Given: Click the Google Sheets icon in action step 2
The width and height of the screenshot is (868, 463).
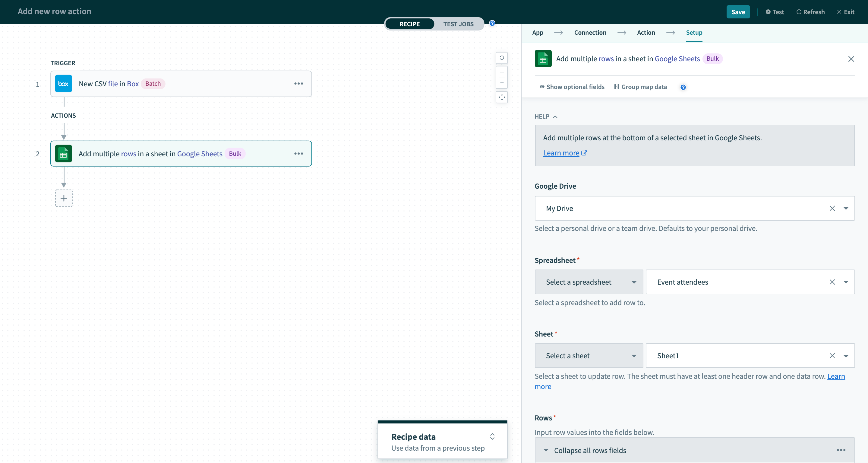Looking at the screenshot, I should pos(63,153).
